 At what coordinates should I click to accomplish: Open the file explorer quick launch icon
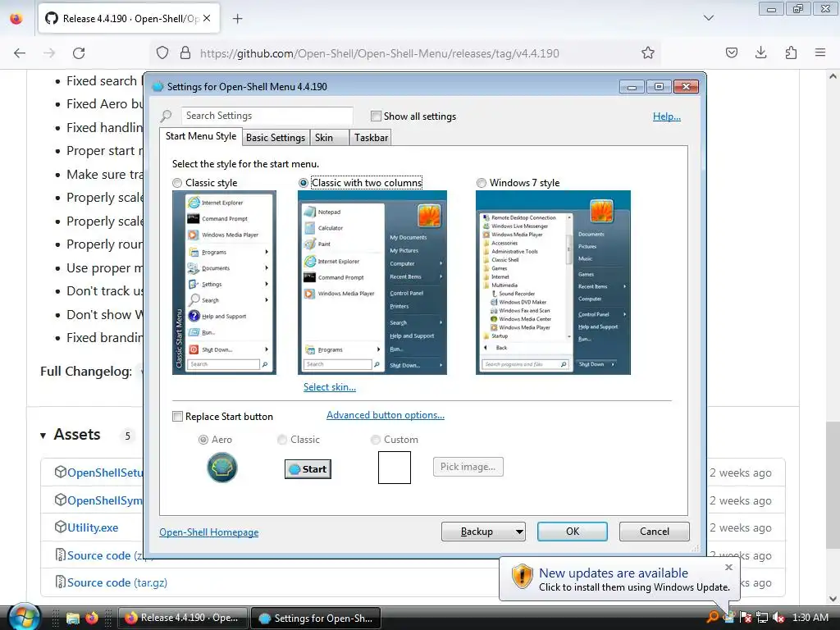click(72, 618)
